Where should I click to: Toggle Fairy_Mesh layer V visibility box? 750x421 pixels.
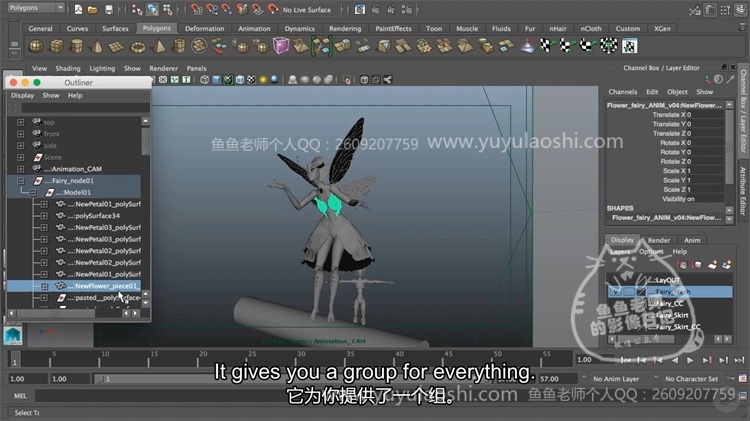pos(616,292)
